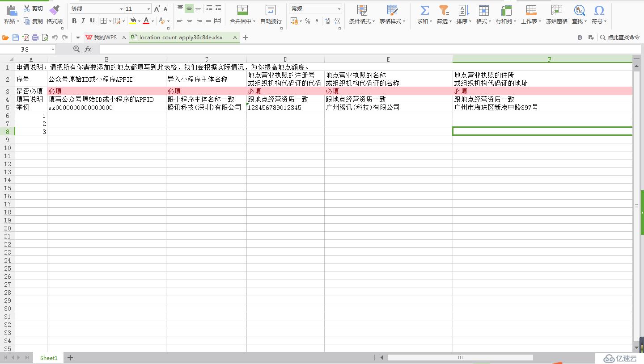Open the number format dropdown (常规)
The width and height of the screenshot is (644, 364).
pos(339,9)
